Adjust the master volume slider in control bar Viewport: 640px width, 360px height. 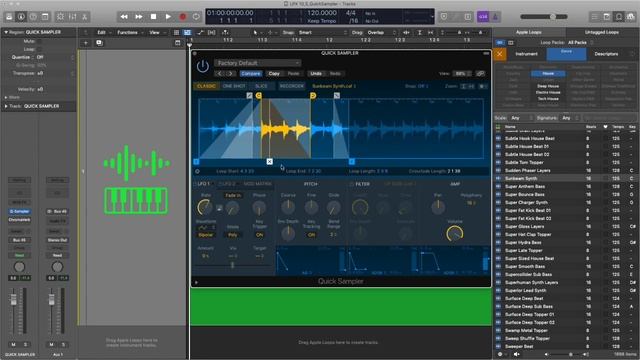(544, 17)
